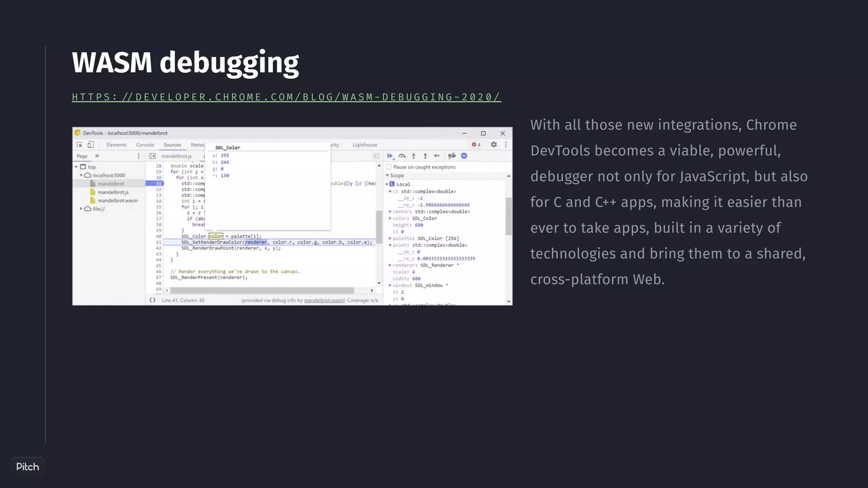Screen dimensions: 868x488
Task: Click the highlighted color variable
Action: click(216, 236)
